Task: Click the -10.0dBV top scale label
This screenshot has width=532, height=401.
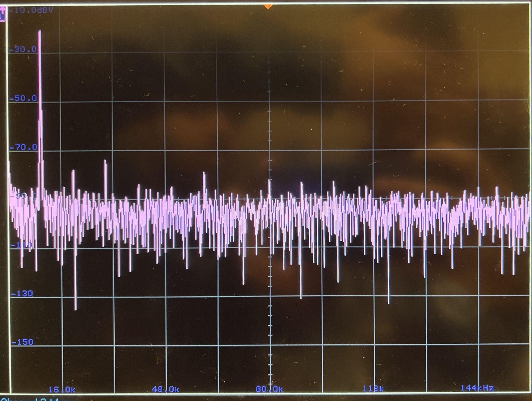Action: tap(31, 10)
